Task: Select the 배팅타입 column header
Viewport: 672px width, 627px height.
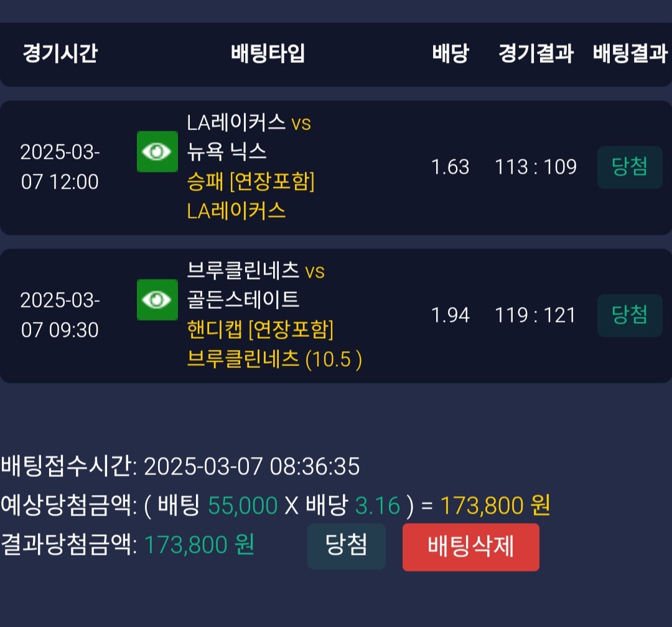Action: [268, 54]
